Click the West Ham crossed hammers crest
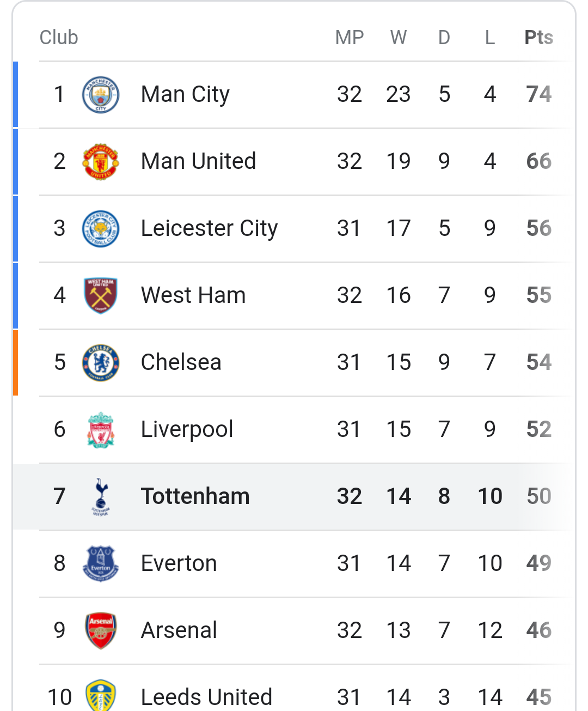The height and width of the screenshot is (711, 588). point(101,296)
